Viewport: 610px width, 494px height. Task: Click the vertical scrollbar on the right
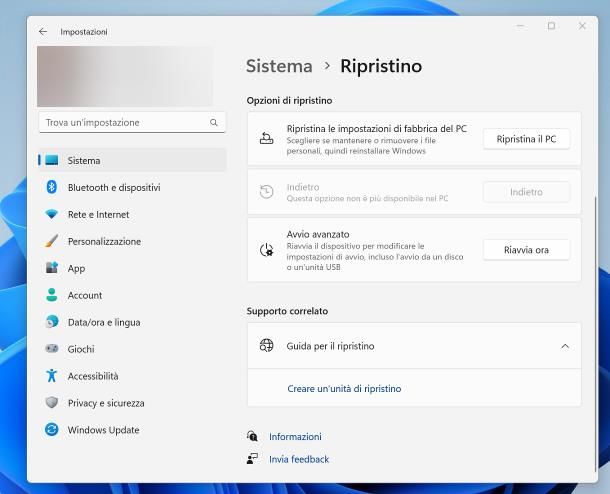[x=595, y=335]
